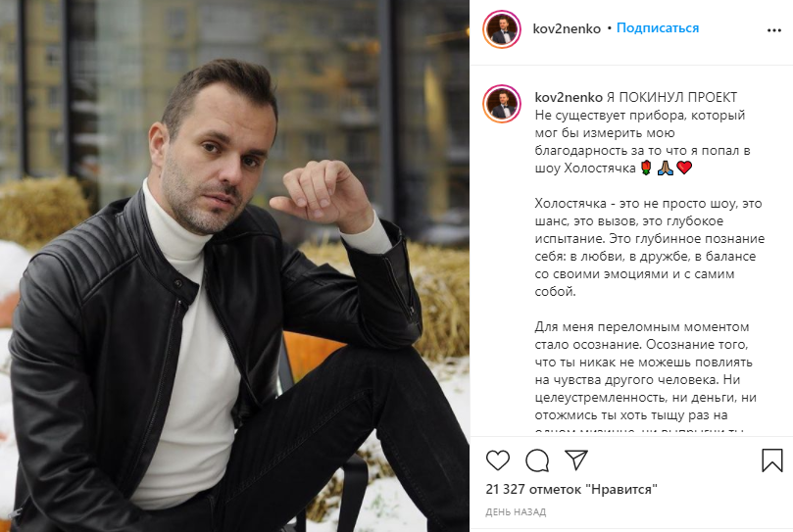Click the avatar beside the caption
Viewport: 793px width, 532px height.
tap(502, 104)
